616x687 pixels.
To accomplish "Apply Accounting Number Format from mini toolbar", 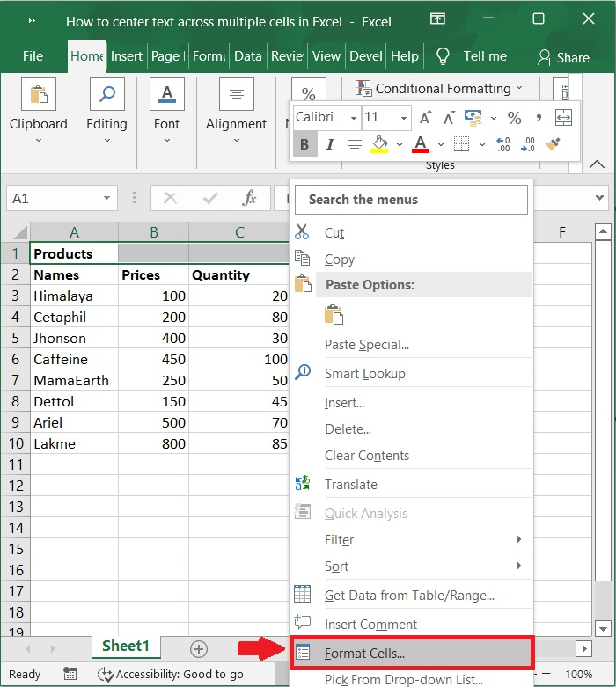I will [473, 117].
